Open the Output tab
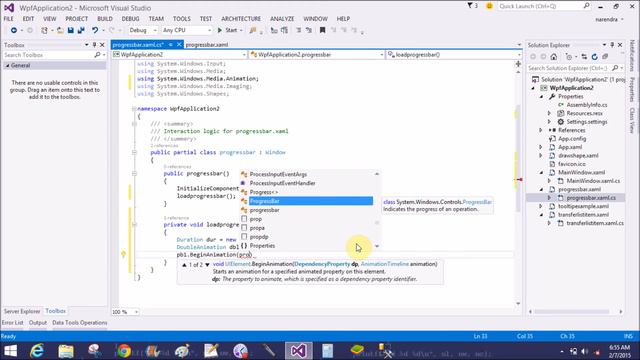The height and width of the screenshot is (360, 640). pyautogui.click(x=38, y=323)
